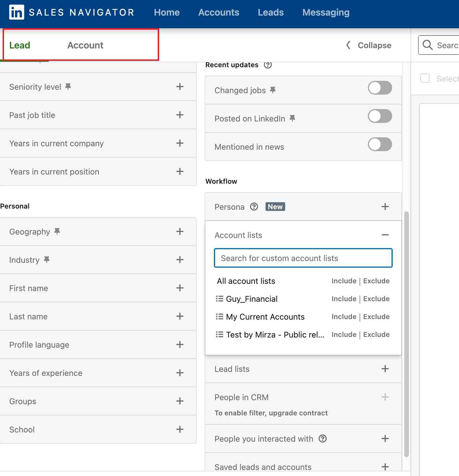
Task: Click the list icon beside My Current Accounts
Action: (220, 316)
